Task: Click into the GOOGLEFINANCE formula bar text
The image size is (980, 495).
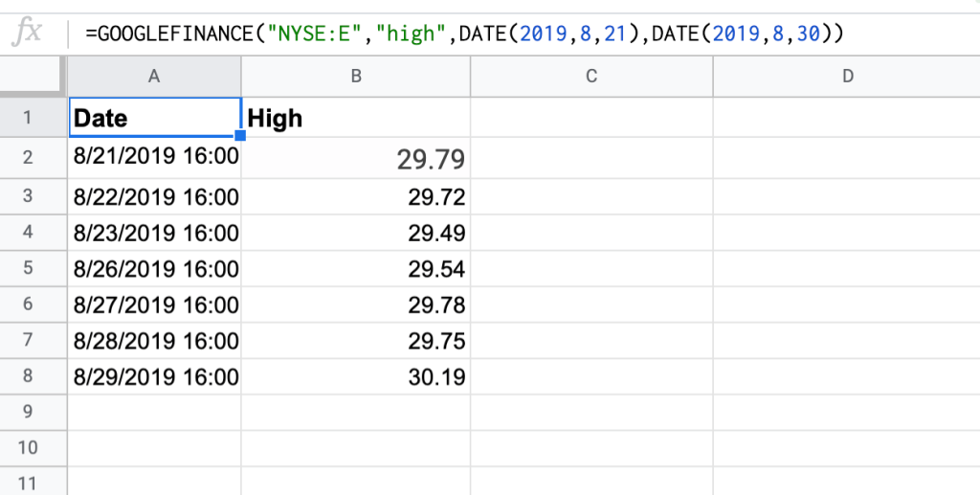Action: point(463,34)
